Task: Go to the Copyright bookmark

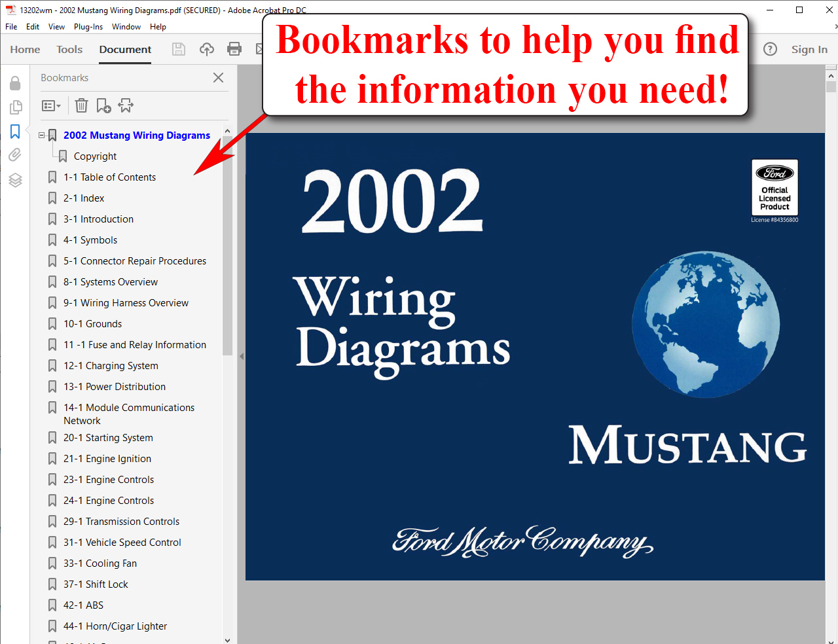Action: pos(96,156)
